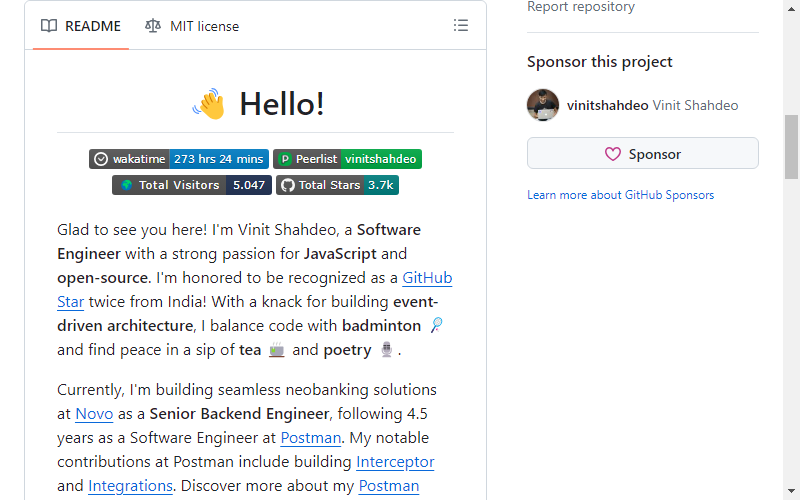Open the README outline list icon
Image resolution: width=800 pixels, height=500 pixels.
461,26
